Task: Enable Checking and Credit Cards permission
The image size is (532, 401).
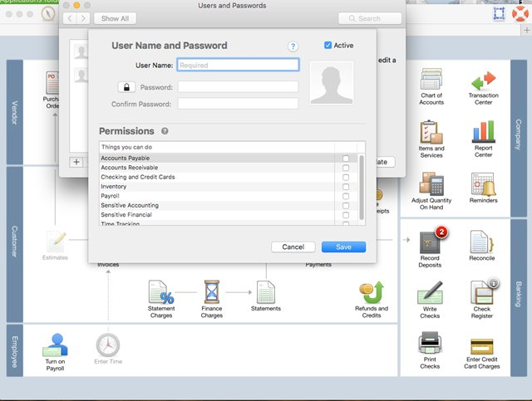Action: pos(346,178)
